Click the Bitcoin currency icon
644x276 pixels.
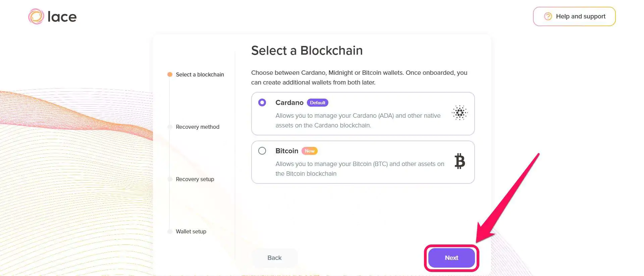tap(460, 162)
